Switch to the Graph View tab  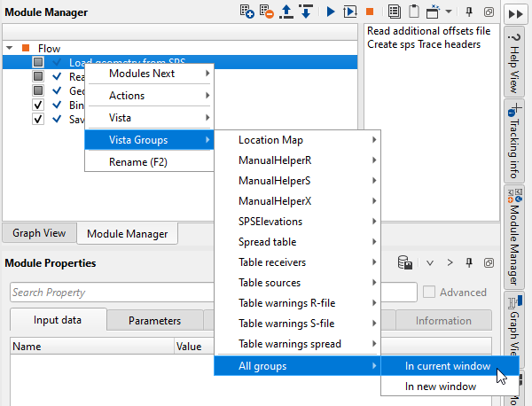tap(39, 233)
